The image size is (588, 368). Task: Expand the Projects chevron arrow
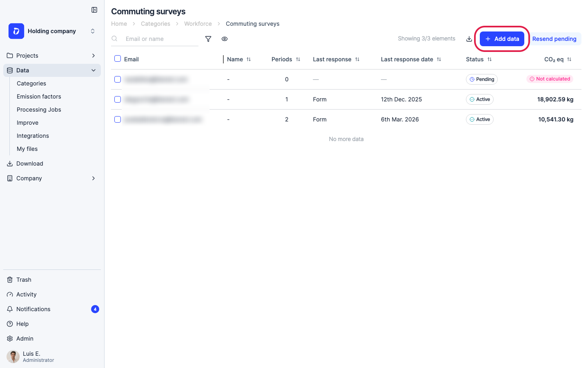[94, 56]
